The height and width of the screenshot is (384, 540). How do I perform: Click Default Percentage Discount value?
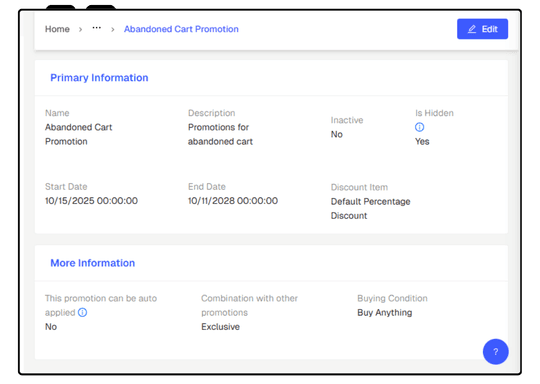(371, 209)
